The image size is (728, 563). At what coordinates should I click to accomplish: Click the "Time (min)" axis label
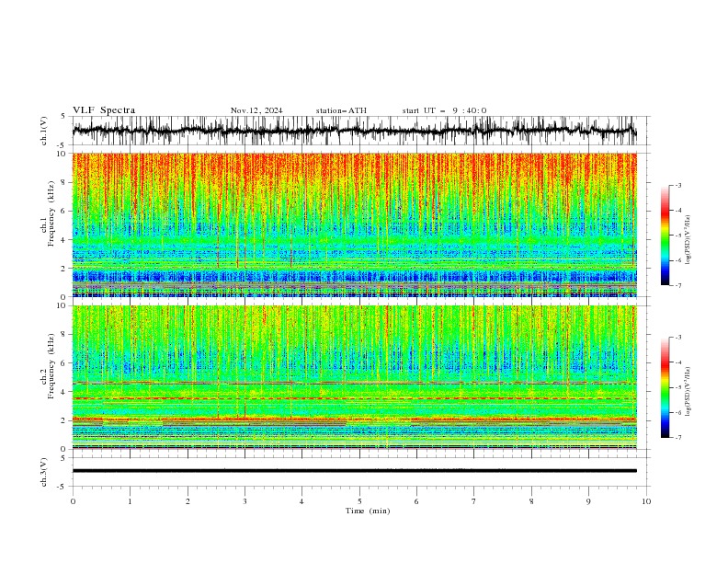pyautogui.click(x=368, y=511)
